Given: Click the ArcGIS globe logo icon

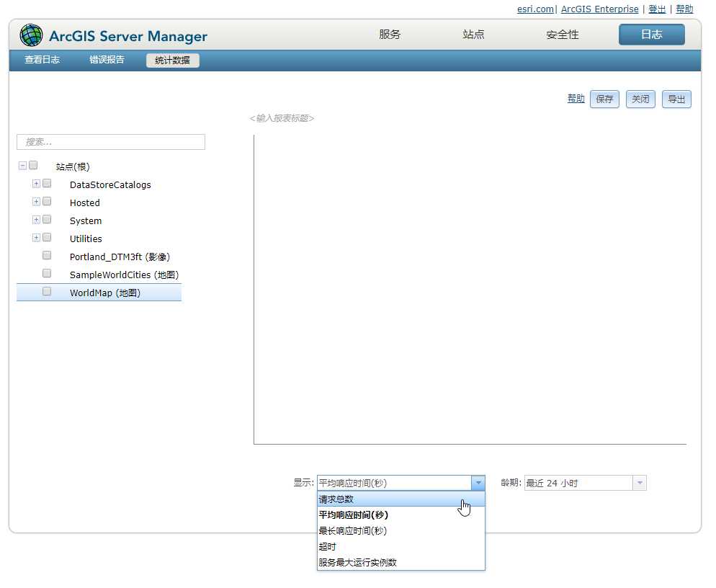Looking at the screenshot, I should coord(31,35).
